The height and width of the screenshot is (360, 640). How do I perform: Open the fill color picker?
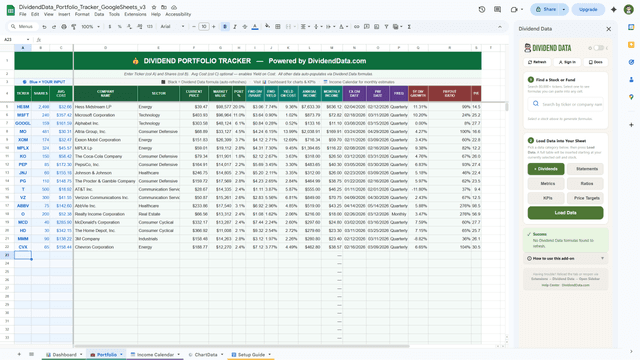coord(267,27)
